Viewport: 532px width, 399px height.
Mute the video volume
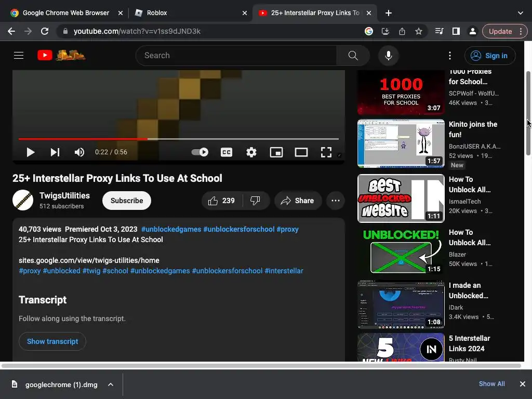pos(79,152)
